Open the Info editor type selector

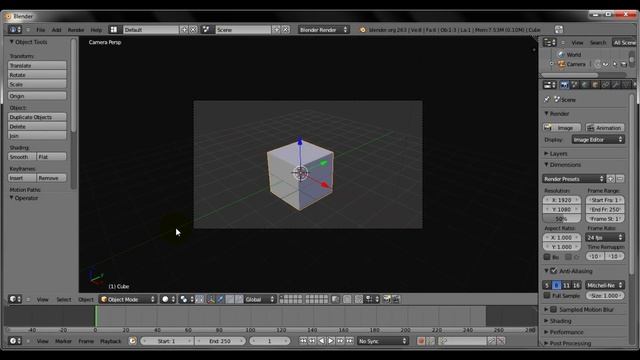coord(15,29)
